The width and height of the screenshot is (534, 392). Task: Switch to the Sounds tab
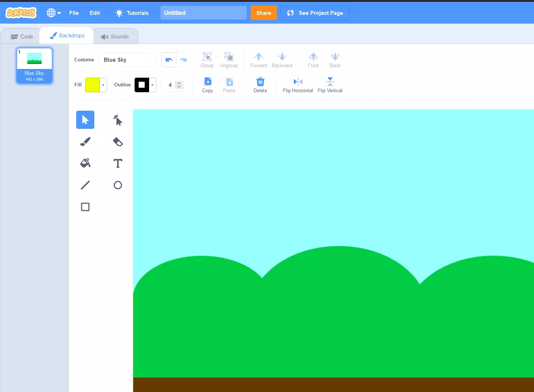click(x=115, y=36)
